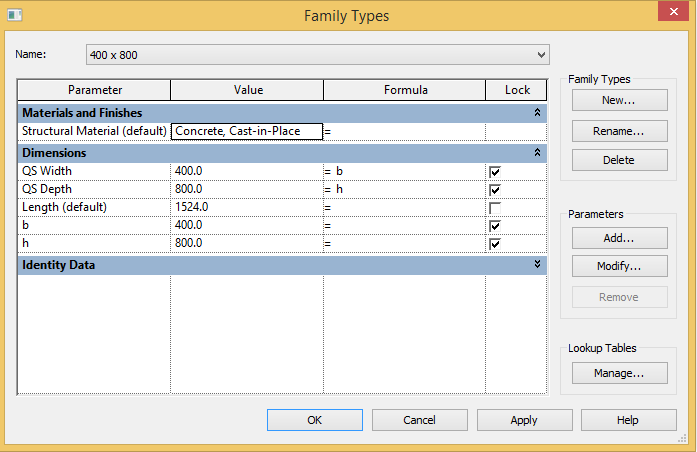Delete the current family type
The image size is (697, 452).
(x=620, y=160)
